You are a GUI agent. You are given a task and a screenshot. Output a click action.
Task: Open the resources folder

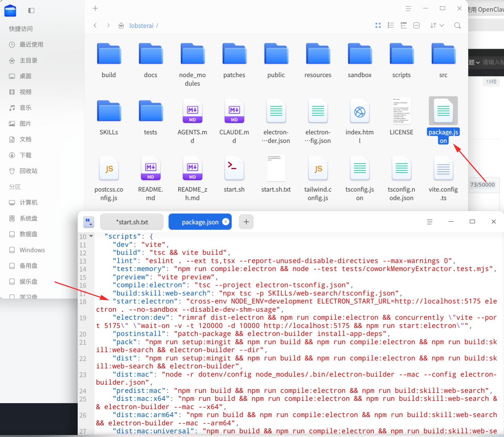(x=318, y=54)
